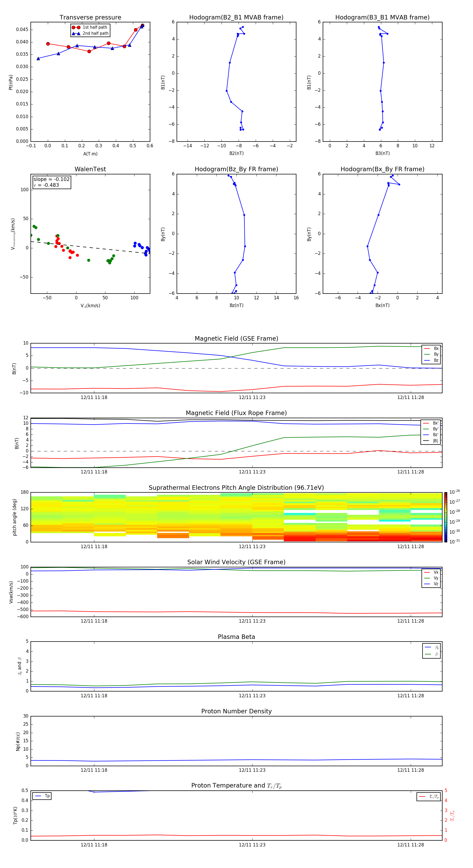
Task: Click the "Solar Wind Velocity (GSE Frame)" title
Action: [x=236, y=562]
